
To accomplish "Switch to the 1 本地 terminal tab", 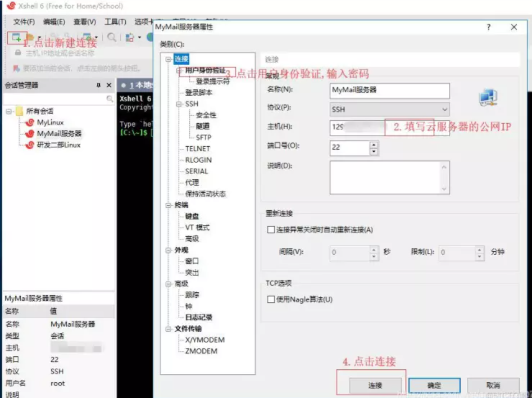I will coord(137,85).
